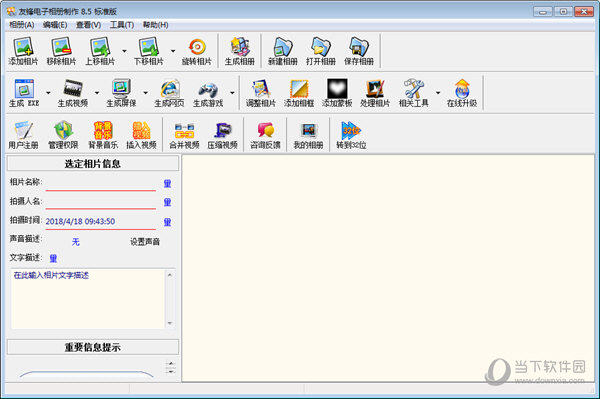Click the 保存相册 (save album) icon
Viewport: 600px width, 399px height.
pos(359,51)
